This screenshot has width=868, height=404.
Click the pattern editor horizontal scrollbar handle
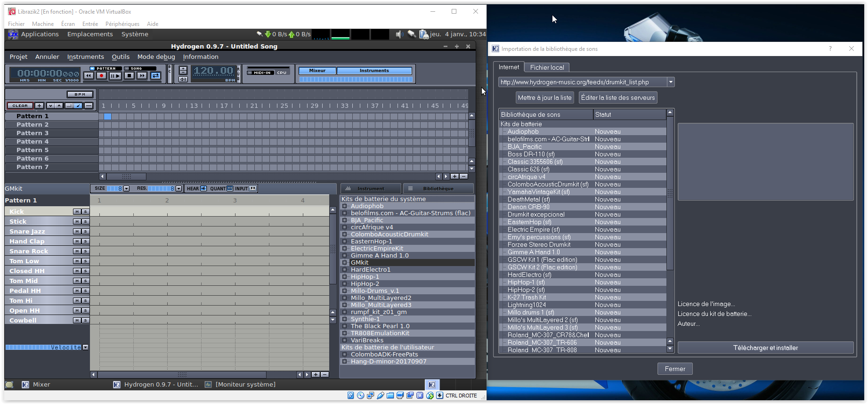(x=182, y=374)
